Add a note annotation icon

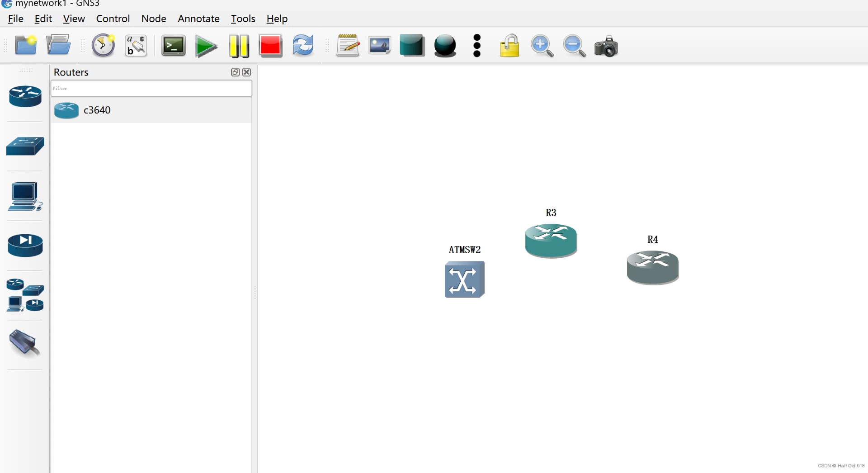(x=348, y=46)
